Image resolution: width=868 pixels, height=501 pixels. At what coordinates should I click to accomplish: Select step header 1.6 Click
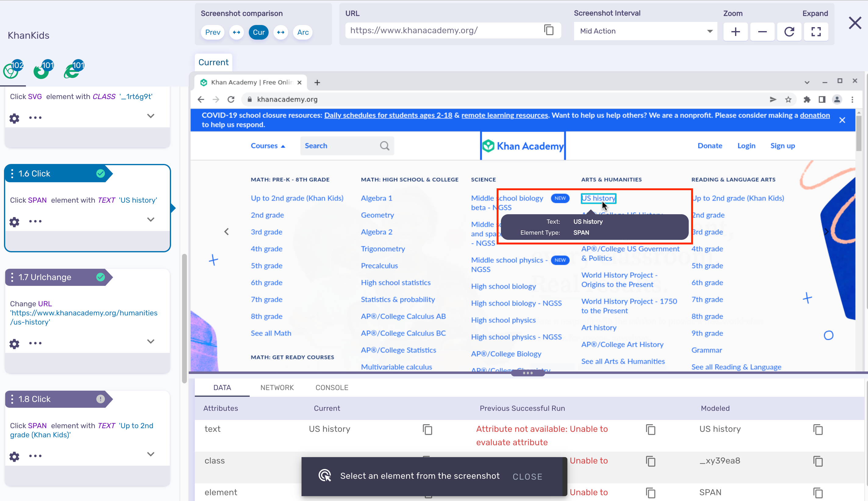(59, 174)
